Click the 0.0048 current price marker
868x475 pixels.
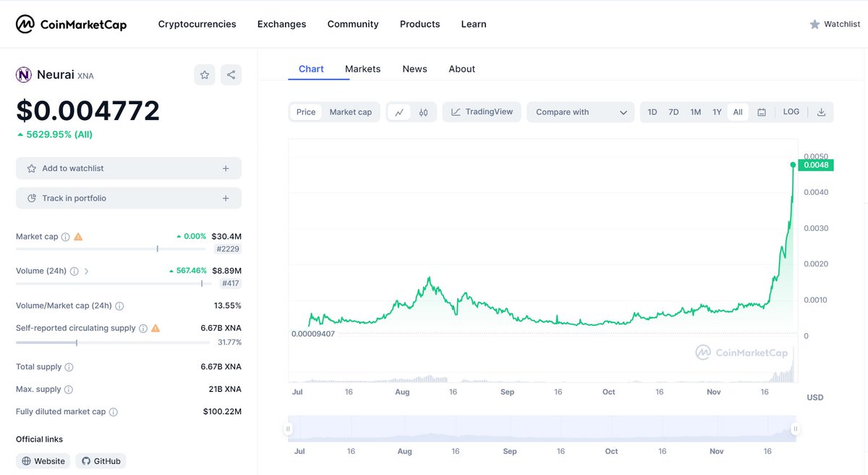click(x=816, y=165)
